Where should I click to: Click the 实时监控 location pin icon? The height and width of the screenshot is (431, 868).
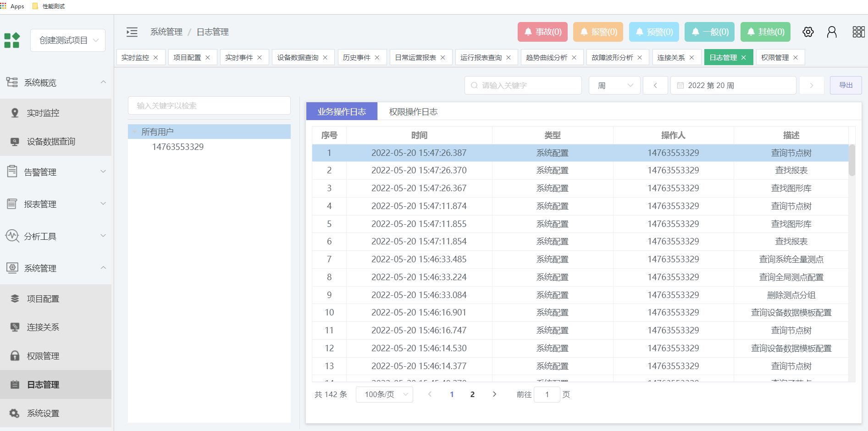[x=15, y=113]
